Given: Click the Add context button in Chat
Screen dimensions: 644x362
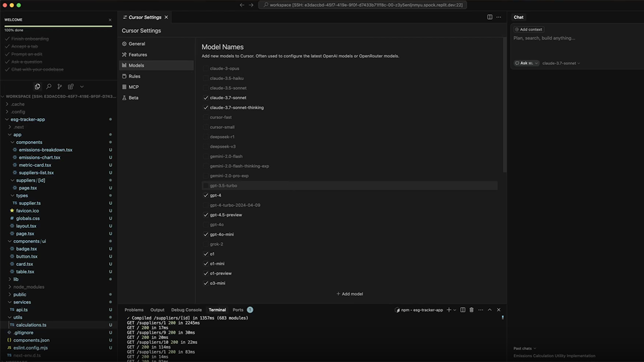Looking at the screenshot, I should (529, 30).
